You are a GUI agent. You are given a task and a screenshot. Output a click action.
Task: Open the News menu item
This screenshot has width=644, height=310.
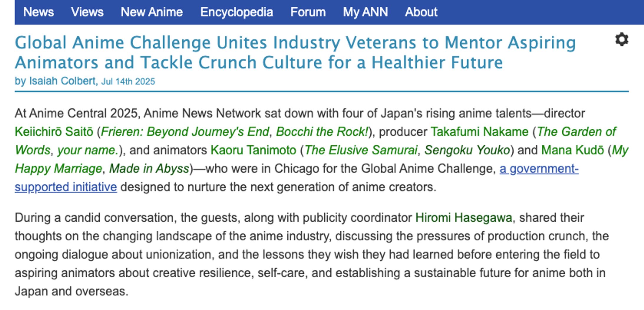tap(39, 12)
